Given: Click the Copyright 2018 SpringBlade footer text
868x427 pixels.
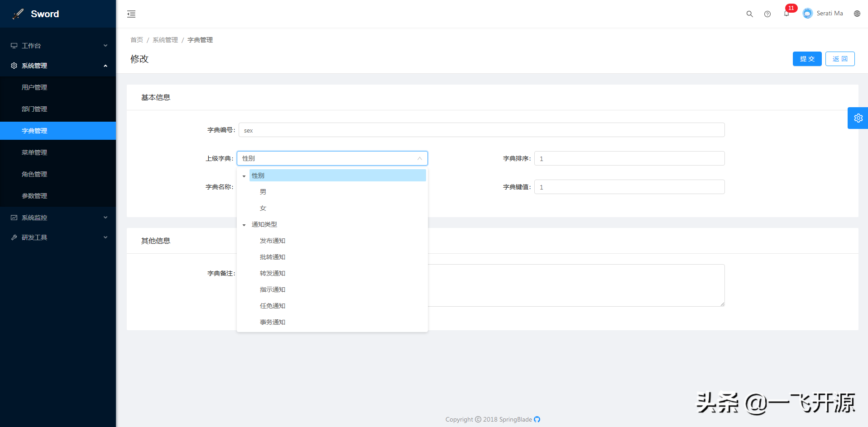Looking at the screenshot, I should point(489,419).
